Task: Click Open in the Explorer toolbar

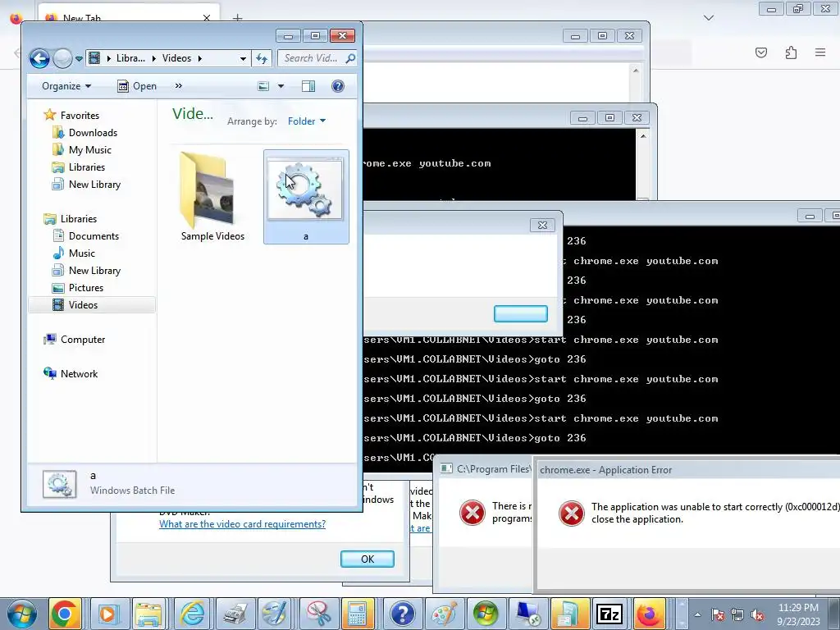Action: point(137,86)
